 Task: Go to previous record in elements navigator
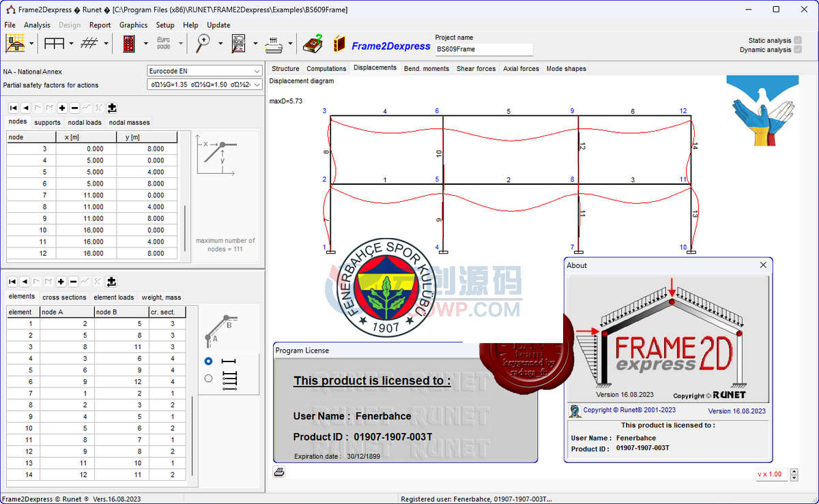pyautogui.click(x=25, y=282)
